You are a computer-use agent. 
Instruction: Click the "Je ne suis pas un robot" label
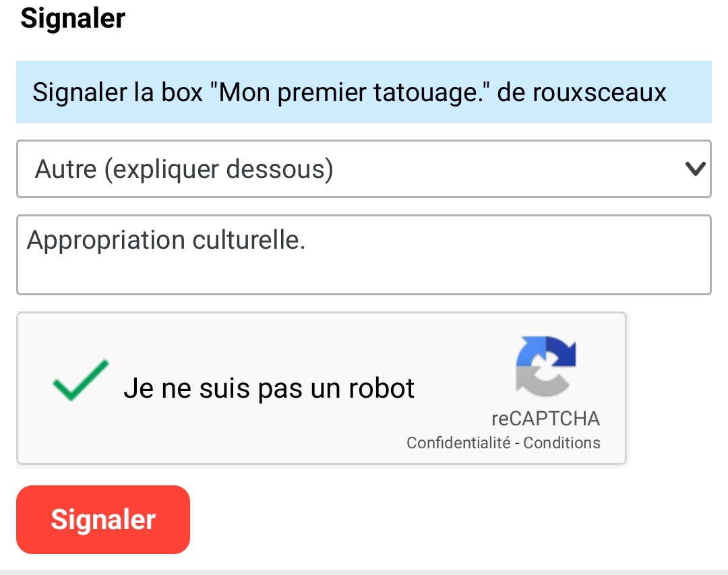pyautogui.click(x=269, y=388)
